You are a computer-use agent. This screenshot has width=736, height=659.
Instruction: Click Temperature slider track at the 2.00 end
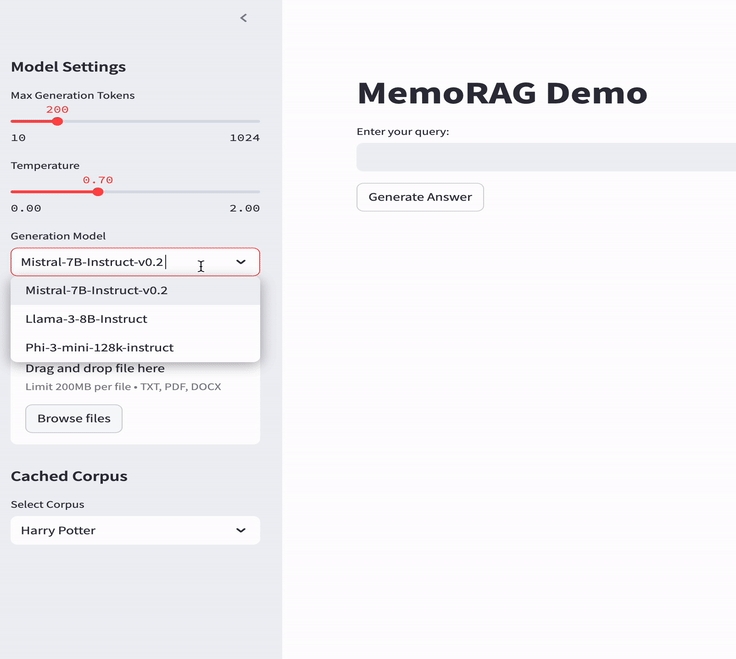point(258,191)
